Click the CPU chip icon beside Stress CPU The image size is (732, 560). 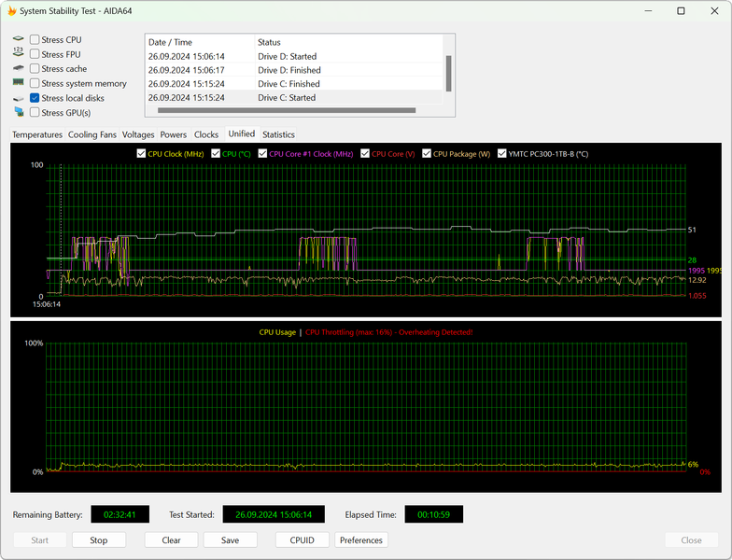(18, 39)
